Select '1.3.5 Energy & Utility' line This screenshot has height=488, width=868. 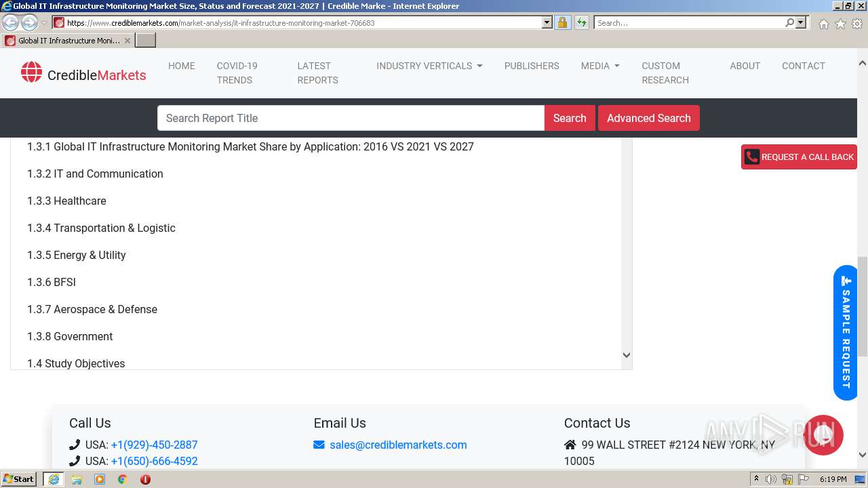pyautogui.click(x=77, y=256)
